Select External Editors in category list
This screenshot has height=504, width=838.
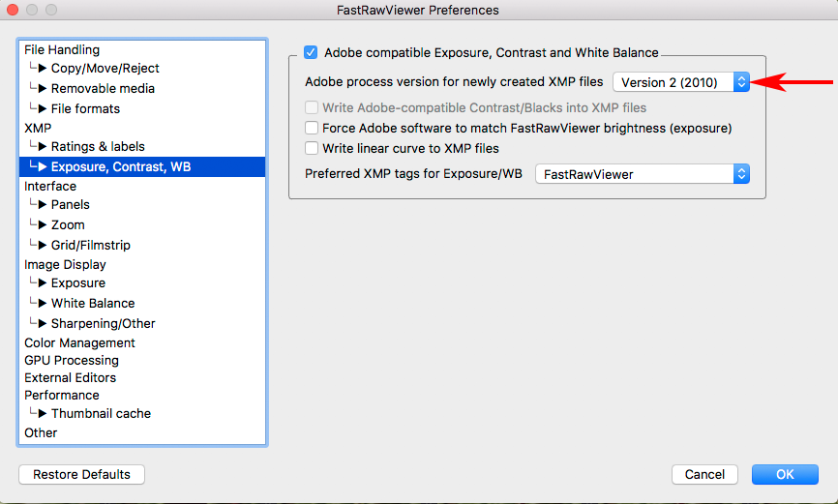[70, 377]
